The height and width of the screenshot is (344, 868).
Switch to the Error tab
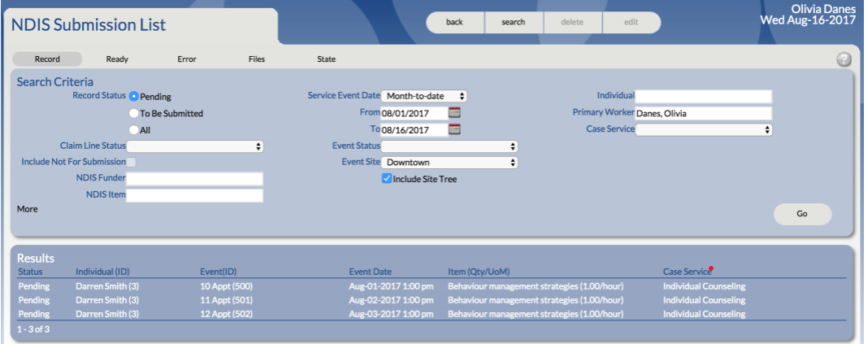(x=187, y=59)
